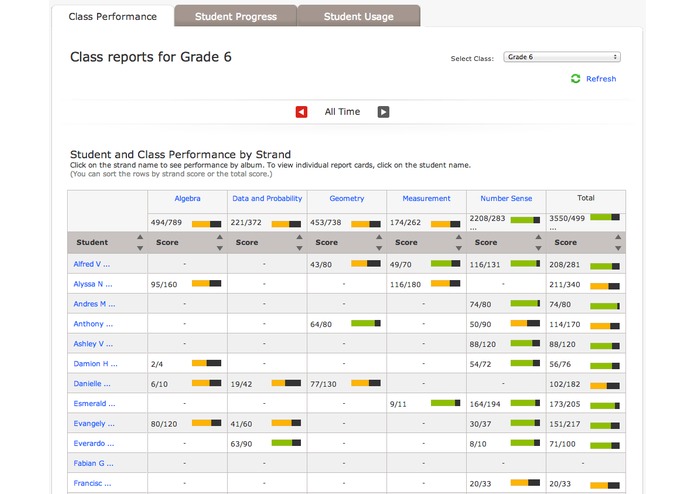The image size is (695, 494).
Task: Sort by Measurement Score column arrows
Action: tap(459, 242)
